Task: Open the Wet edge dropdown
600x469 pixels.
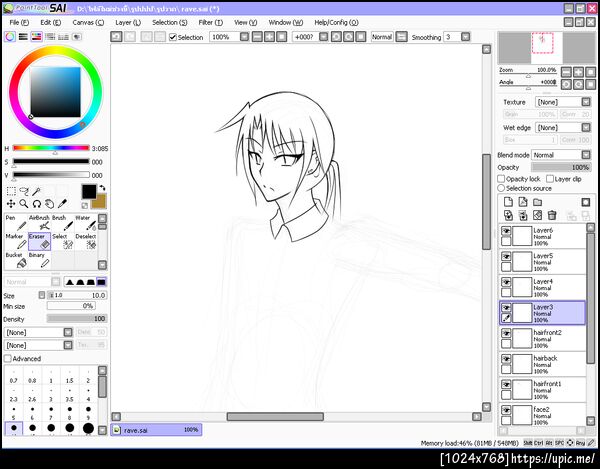Action: pos(563,127)
